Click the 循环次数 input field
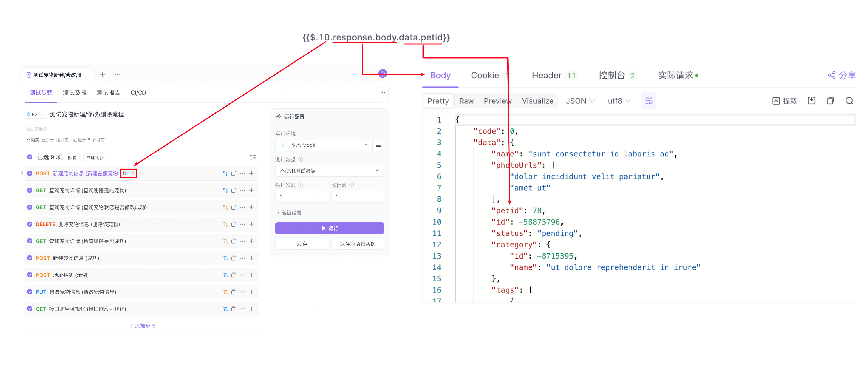The height and width of the screenshot is (366, 868). click(x=301, y=197)
